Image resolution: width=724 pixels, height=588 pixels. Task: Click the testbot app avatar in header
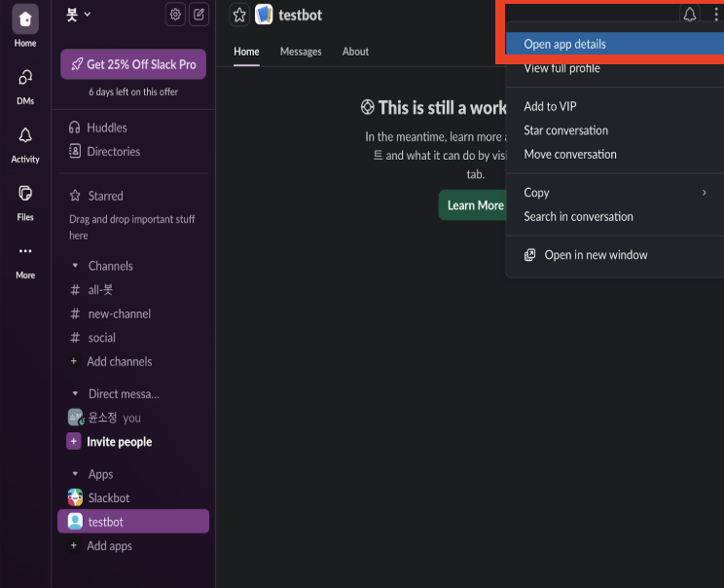coord(264,15)
